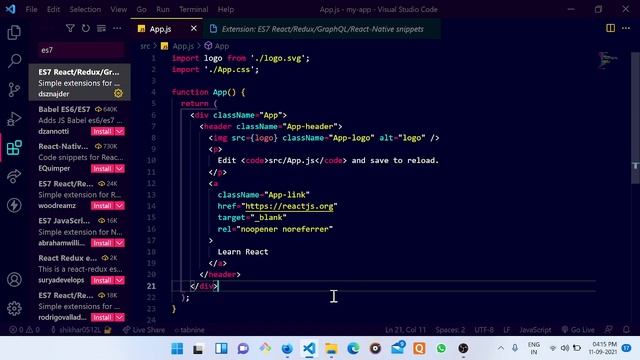Click the filter extensions icon
Screen dimensions: 640x360
coord(70,28)
